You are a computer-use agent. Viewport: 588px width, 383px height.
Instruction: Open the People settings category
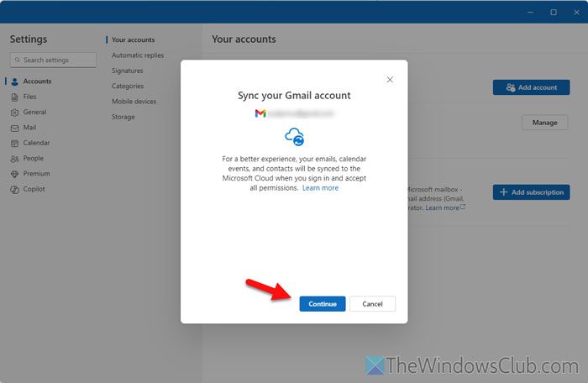click(33, 158)
